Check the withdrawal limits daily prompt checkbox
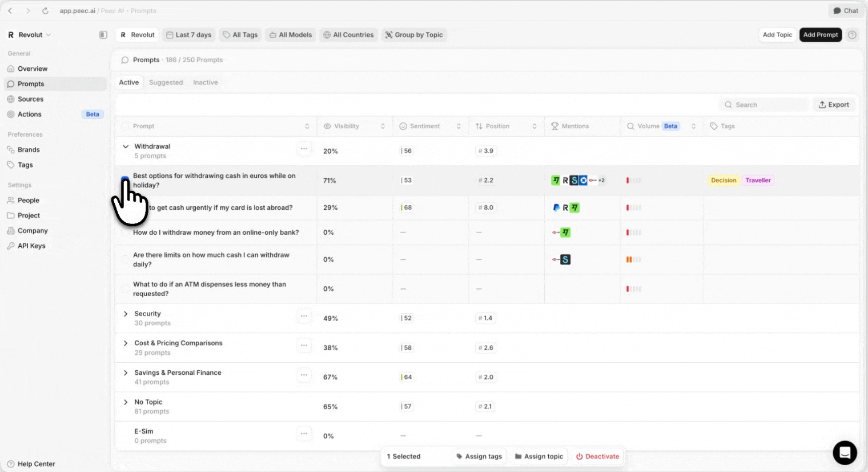 point(125,259)
